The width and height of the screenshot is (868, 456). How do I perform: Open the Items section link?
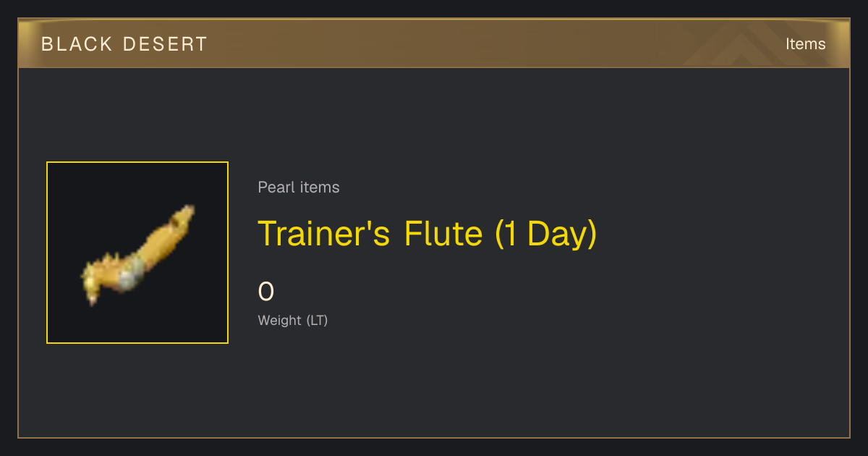point(805,44)
